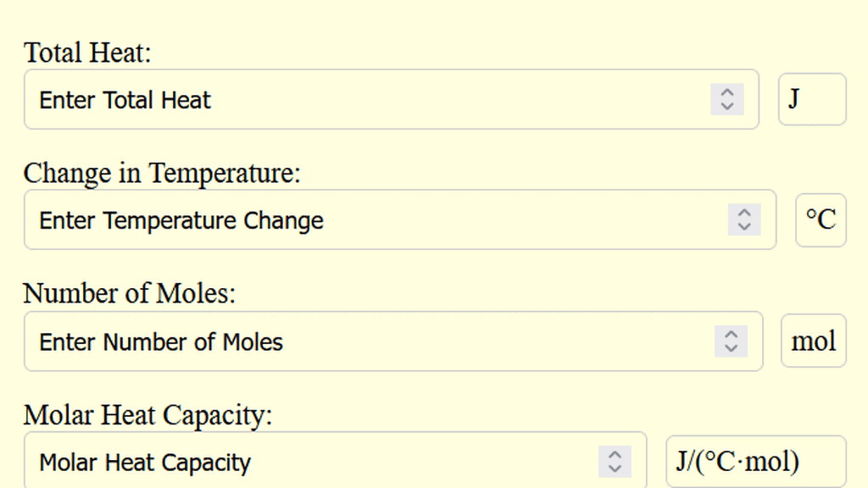Click the J unit label
The image size is (868, 488).
811,99
